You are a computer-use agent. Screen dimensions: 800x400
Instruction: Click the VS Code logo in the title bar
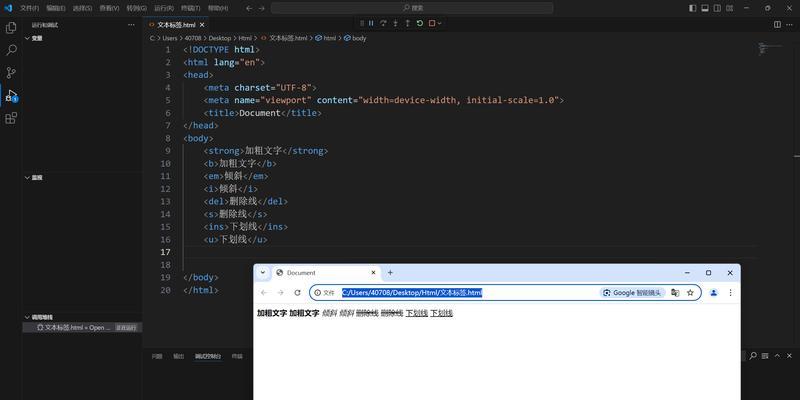(8, 8)
